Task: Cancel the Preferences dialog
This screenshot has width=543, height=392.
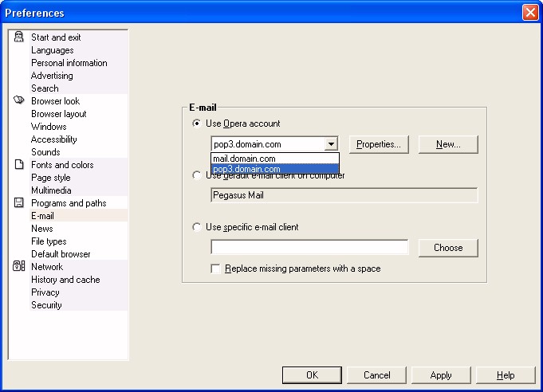Action: 377,375
